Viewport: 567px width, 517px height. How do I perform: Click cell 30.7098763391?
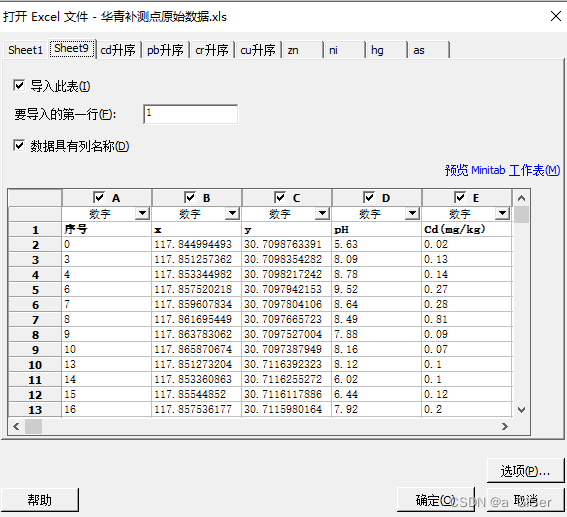click(x=286, y=245)
